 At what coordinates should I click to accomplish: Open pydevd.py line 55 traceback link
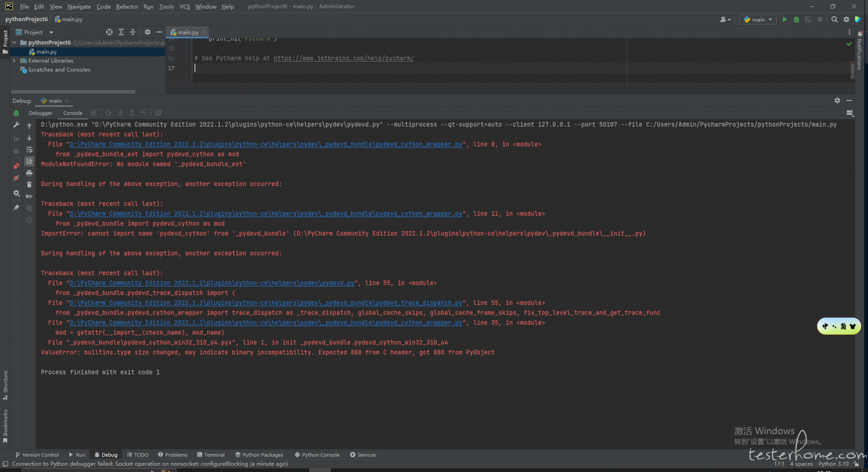pos(212,283)
